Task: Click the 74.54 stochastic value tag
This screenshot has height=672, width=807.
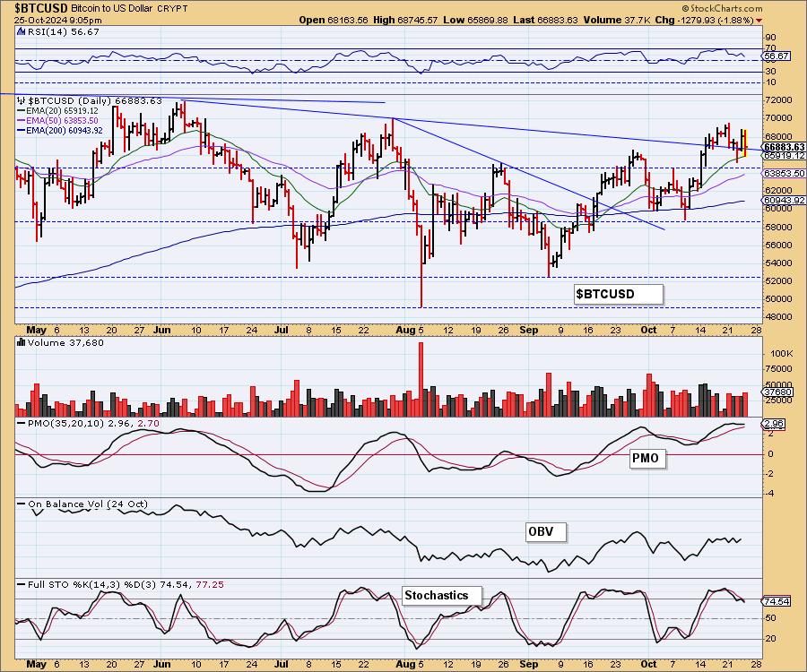Action: 777,601
